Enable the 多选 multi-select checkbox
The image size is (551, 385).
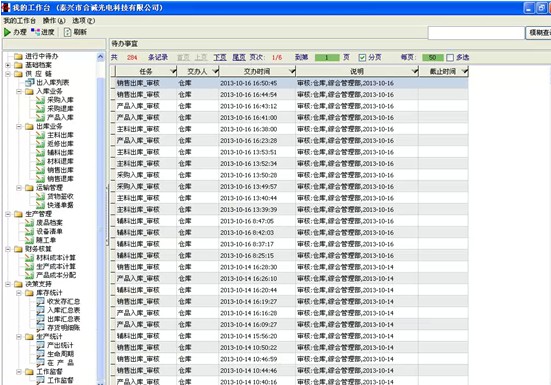pyautogui.click(x=450, y=58)
